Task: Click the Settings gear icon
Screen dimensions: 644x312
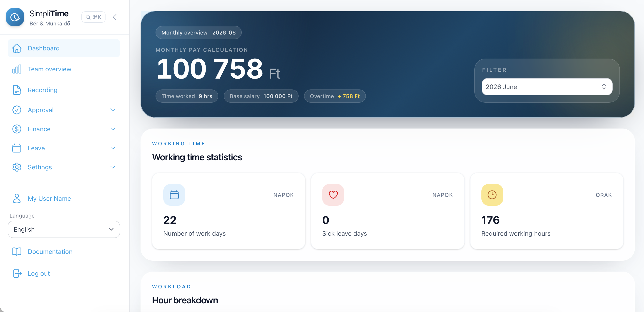Action: (x=17, y=167)
